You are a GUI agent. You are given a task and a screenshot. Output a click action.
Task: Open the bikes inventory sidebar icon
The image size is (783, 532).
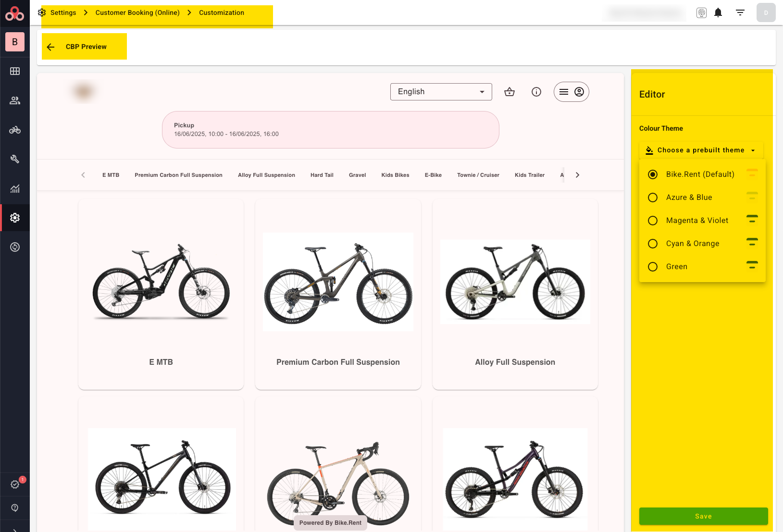pos(15,130)
